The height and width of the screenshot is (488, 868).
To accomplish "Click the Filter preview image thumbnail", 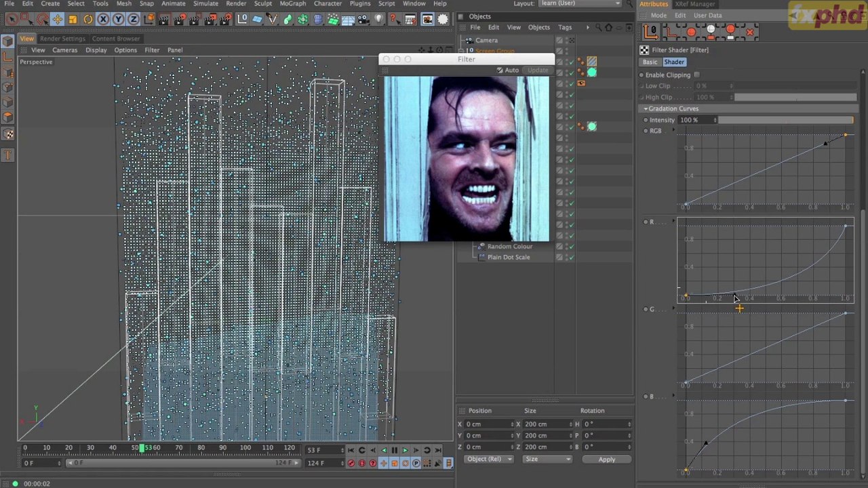I will [x=467, y=159].
